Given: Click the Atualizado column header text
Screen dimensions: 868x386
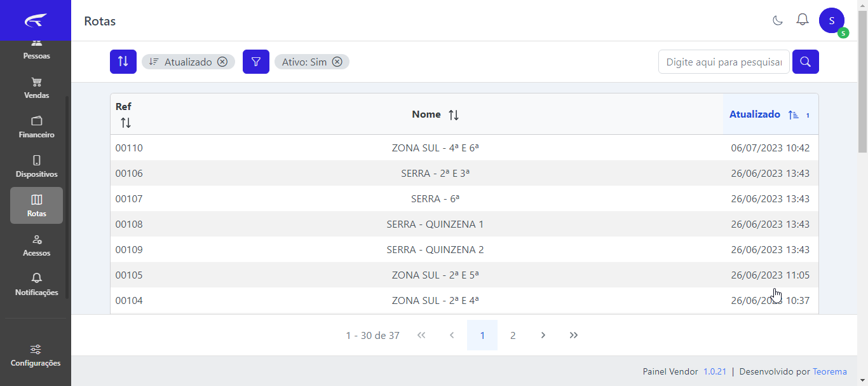Looking at the screenshot, I should (755, 114).
